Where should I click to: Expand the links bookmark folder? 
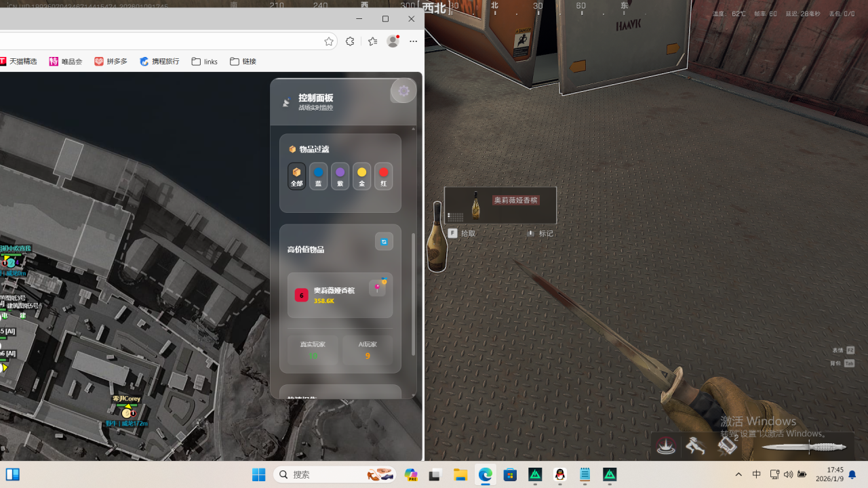click(204, 62)
